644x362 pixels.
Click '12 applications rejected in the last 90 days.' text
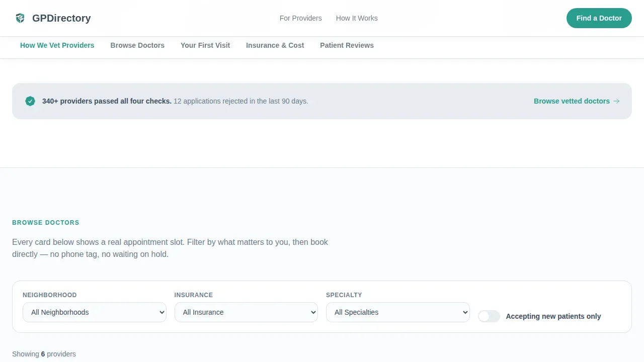pos(241,101)
